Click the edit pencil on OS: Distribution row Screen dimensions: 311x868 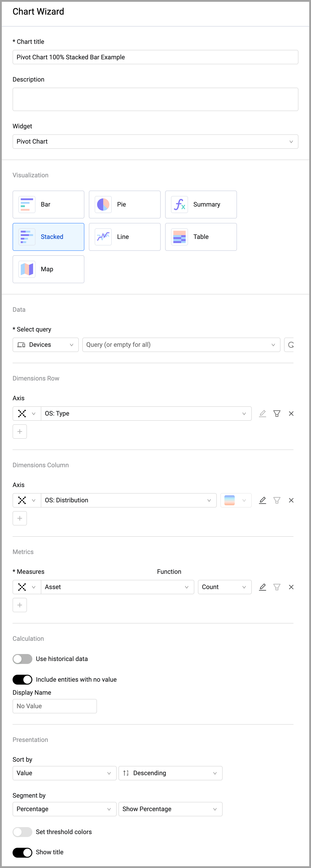pos(263,500)
